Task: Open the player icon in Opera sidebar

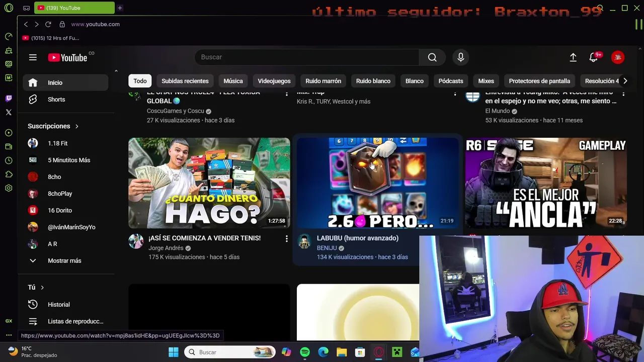Action: coord(9,133)
